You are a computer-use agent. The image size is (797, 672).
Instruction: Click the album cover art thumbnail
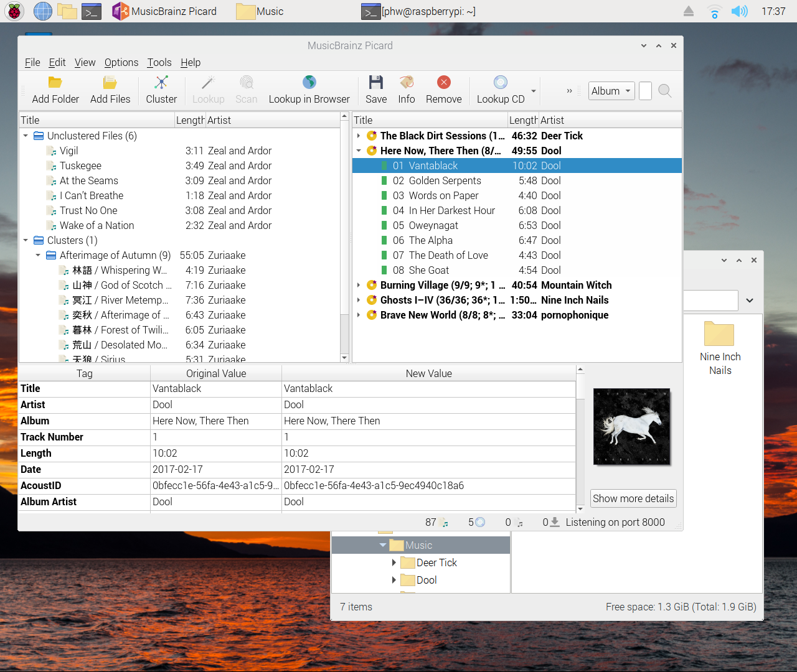[632, 427]
